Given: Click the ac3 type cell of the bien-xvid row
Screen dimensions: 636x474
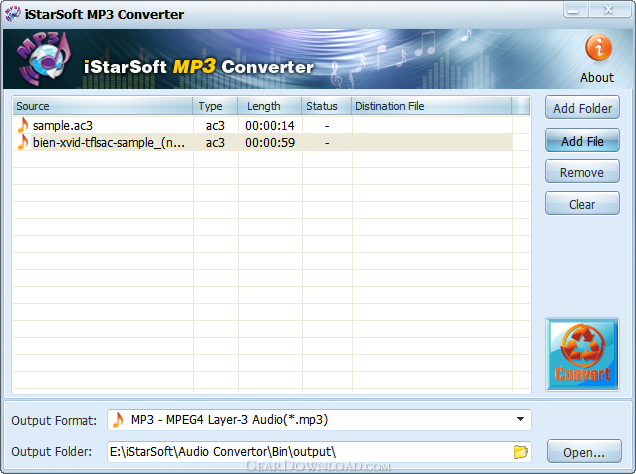Looking at the screenshot, I should point(215,143).
